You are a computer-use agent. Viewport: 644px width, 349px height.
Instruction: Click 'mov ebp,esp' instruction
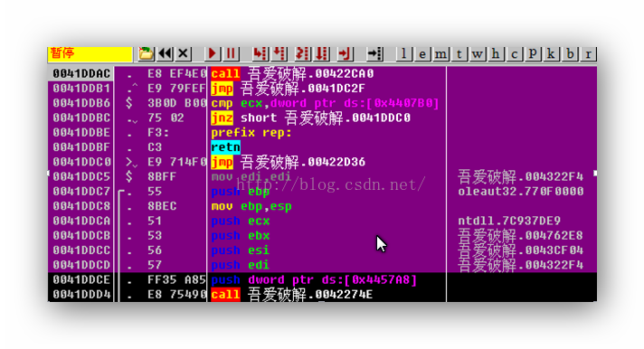point(251,206)
